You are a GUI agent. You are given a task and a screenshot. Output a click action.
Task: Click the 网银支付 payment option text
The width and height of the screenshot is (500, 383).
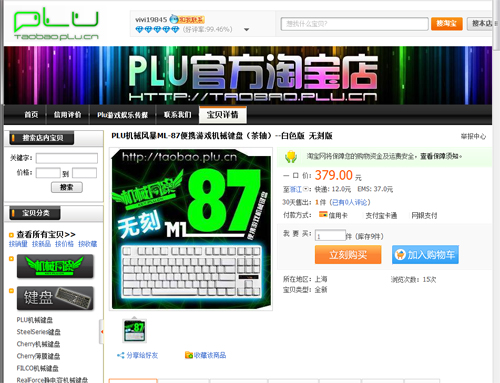424,216
